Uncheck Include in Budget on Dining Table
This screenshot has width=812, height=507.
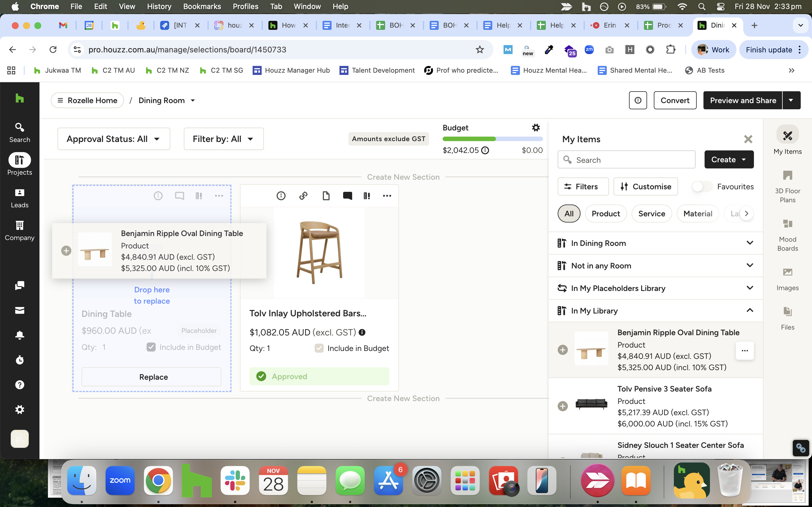click(151, 347)
